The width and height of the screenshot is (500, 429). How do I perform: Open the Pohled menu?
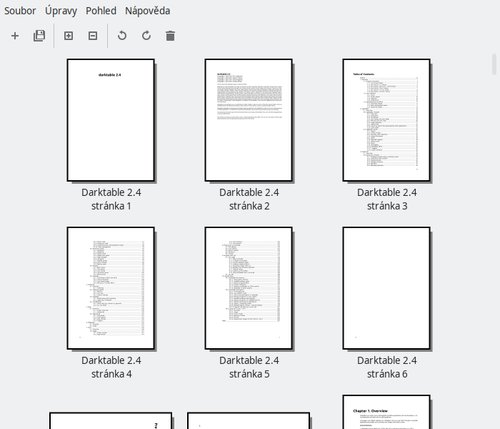(101, 11)
